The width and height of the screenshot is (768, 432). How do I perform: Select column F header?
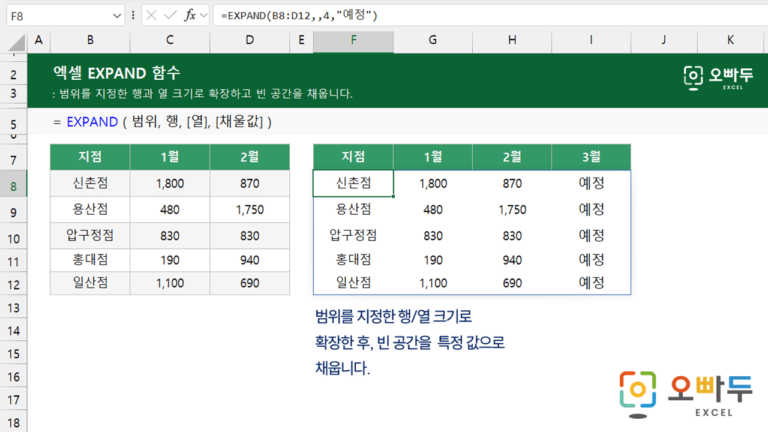tap(353, 40)
